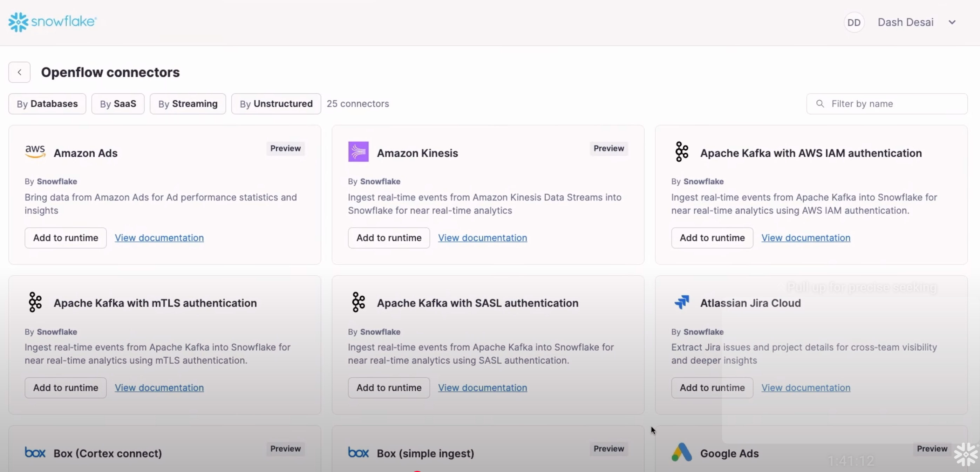Select the Amazon Ads card title
The height and width of the screenshot is (472, 980).
pyautogui.click(x=86, y=153)
